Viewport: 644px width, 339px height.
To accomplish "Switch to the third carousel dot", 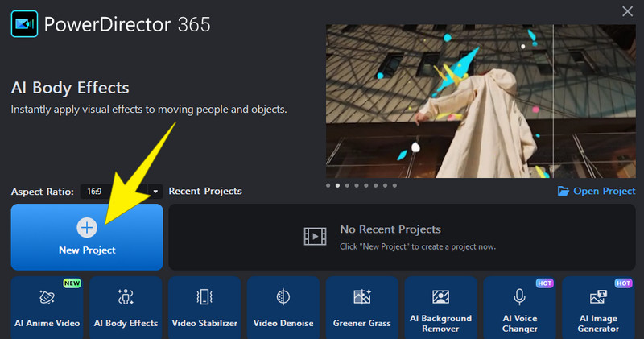I will [347, 185].
